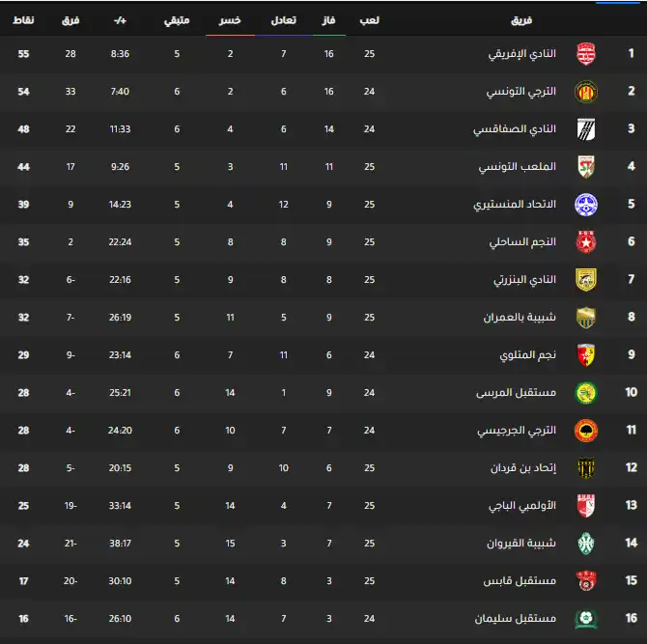Image resolution: width=647 pixels, height=644 pixels.
Task: Click the النادي الإفريقي club logo
Action: (586, 54)
